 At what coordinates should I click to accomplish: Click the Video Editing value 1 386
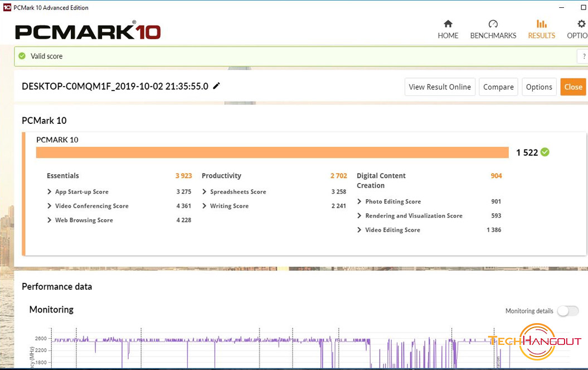pyautogui.click(x=494, y=230)
